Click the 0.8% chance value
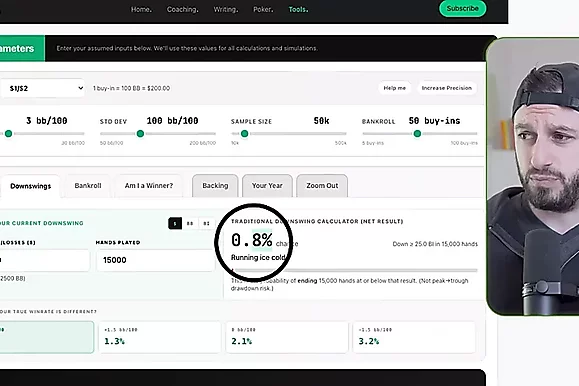Image resolution: width=579 pixels, height=386 pixels. (x=252, y=240)
